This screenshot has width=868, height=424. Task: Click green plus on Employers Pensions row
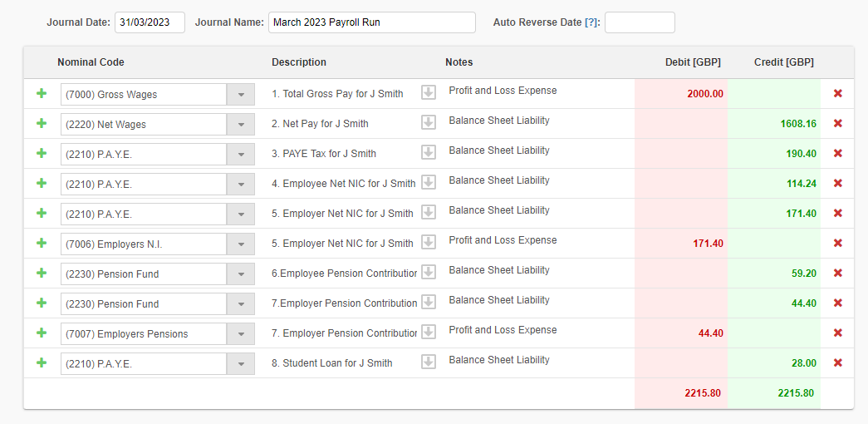coord(42,333)
